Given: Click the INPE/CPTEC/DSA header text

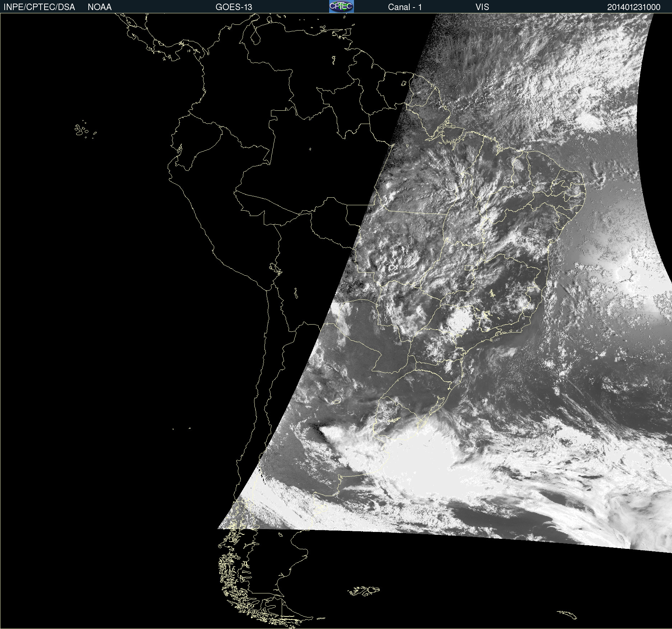Looking at the screenshot, I should pos(39,7).
